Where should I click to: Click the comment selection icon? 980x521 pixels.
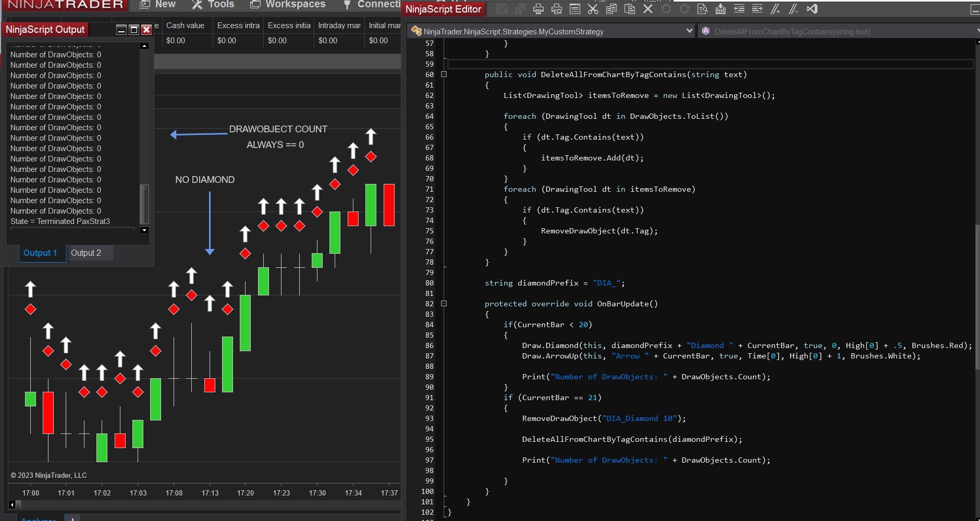tap(775, 9)
